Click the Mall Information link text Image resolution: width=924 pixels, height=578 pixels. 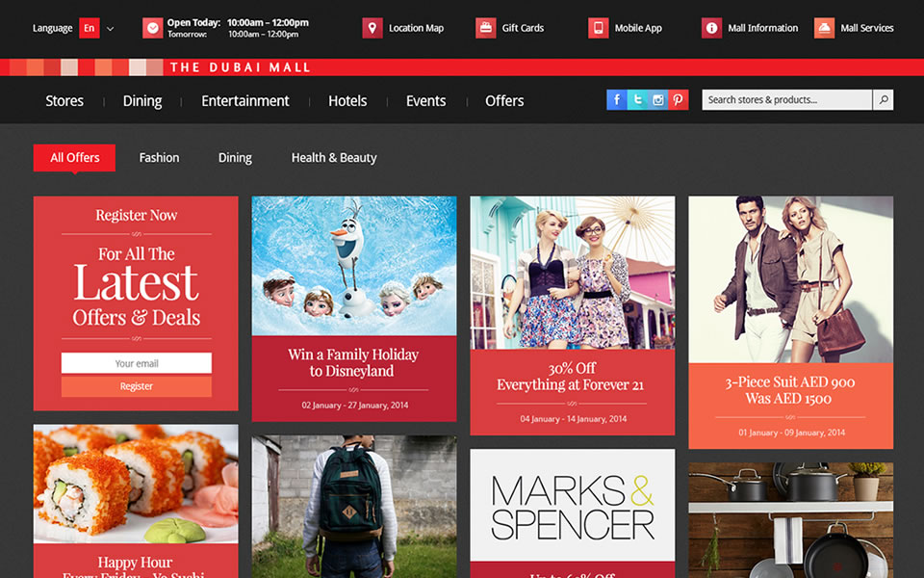[x=762, y=28]
